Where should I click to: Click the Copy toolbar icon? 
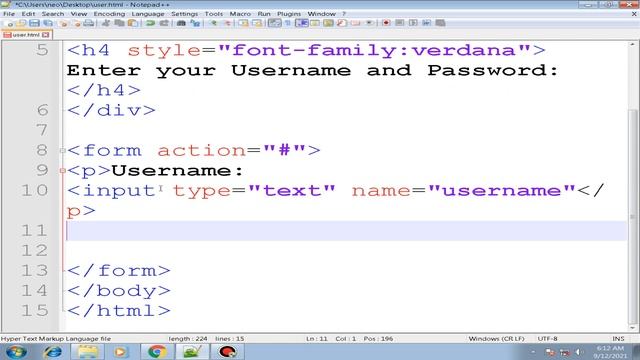point(119,23)
